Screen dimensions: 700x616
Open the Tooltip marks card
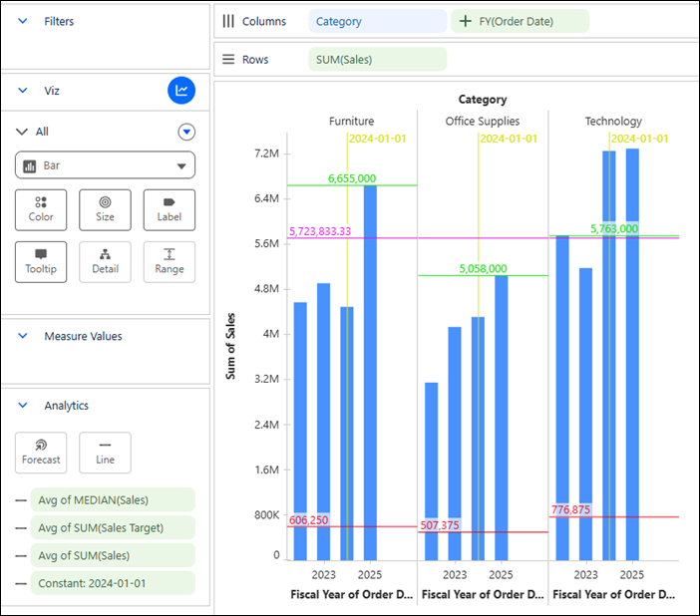[x=41, y=262]
